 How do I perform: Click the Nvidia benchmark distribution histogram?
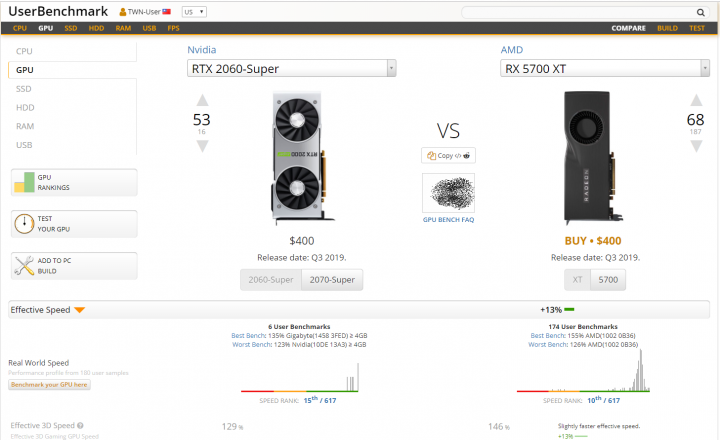pos(299,377)
